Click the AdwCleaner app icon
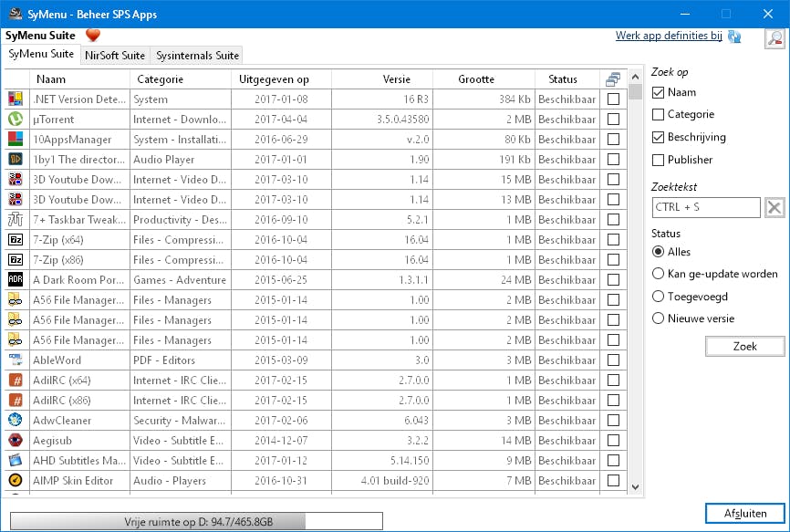The width and height of the screenshot is (790, 532). pyautogui.click(x=16, y=420)
